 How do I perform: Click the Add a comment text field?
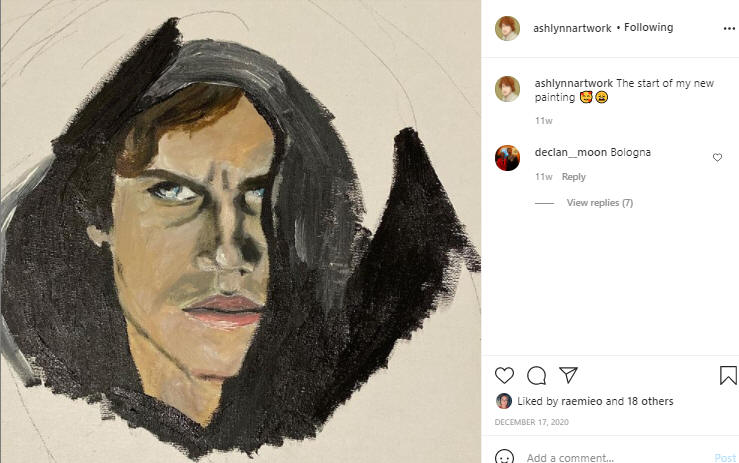(610, 457)
